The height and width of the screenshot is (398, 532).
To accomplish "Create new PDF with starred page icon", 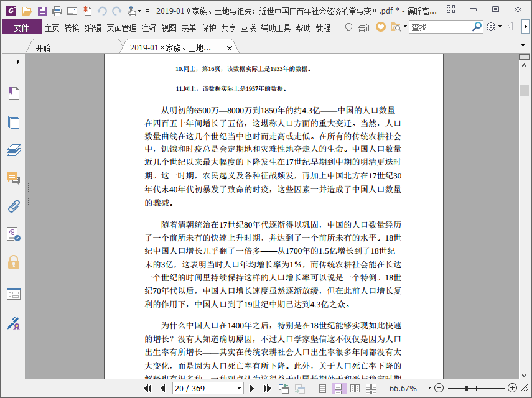I will [87, 11].
